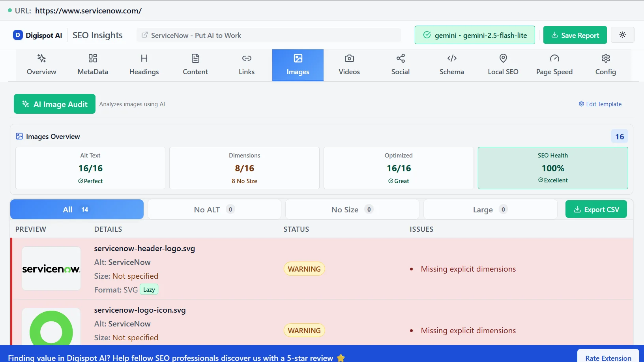Activate the Large images filter
This screenshot has height=362, width=644.
(x=490, y=209)
